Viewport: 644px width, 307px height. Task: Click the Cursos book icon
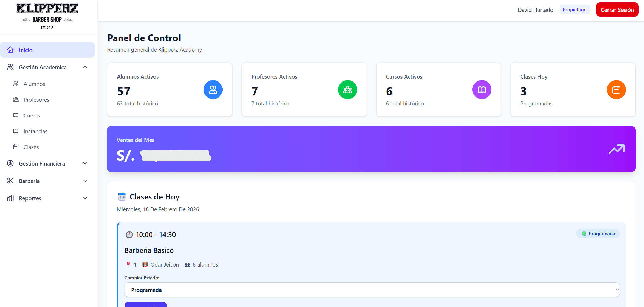tap(16, 115)
